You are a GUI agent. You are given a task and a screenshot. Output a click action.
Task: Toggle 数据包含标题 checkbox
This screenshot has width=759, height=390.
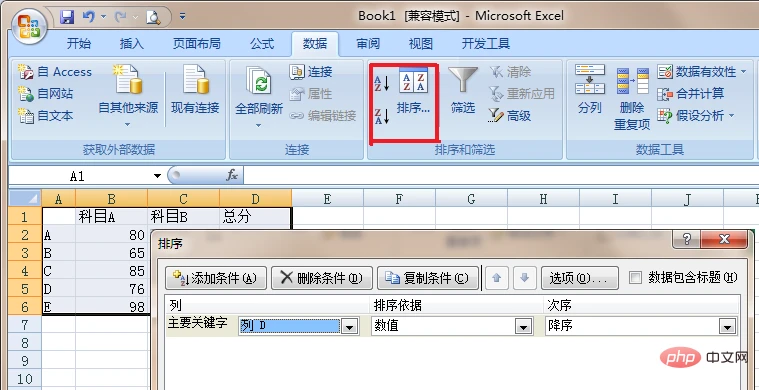coord(635,278)
